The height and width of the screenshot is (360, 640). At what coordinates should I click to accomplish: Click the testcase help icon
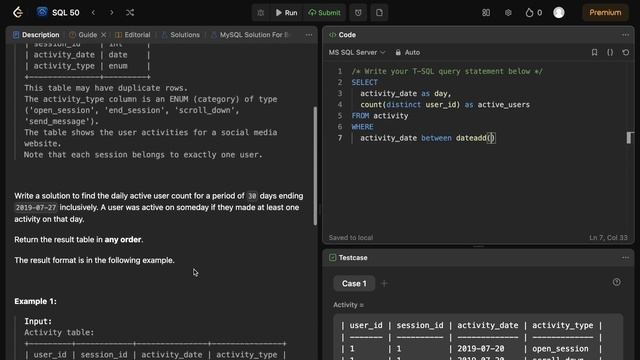coord(616,282)
